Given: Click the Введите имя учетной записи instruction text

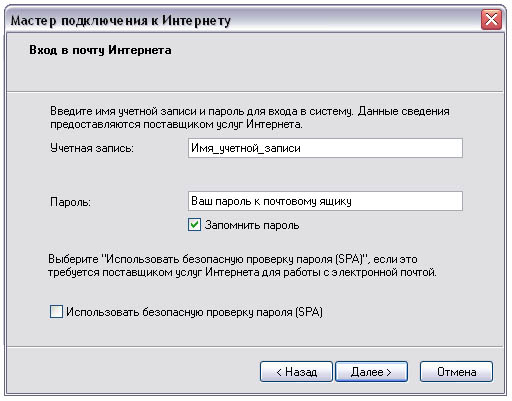Looking at the screenshot, I should pyautogui.click(x=250, y=118).
